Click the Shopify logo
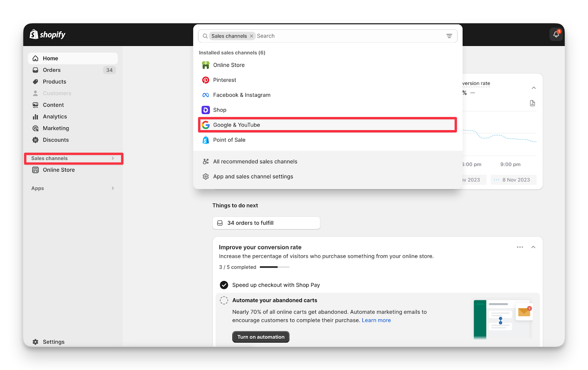Screen dimensions: 588x370 pyautogui.click(x=47, y=35)
